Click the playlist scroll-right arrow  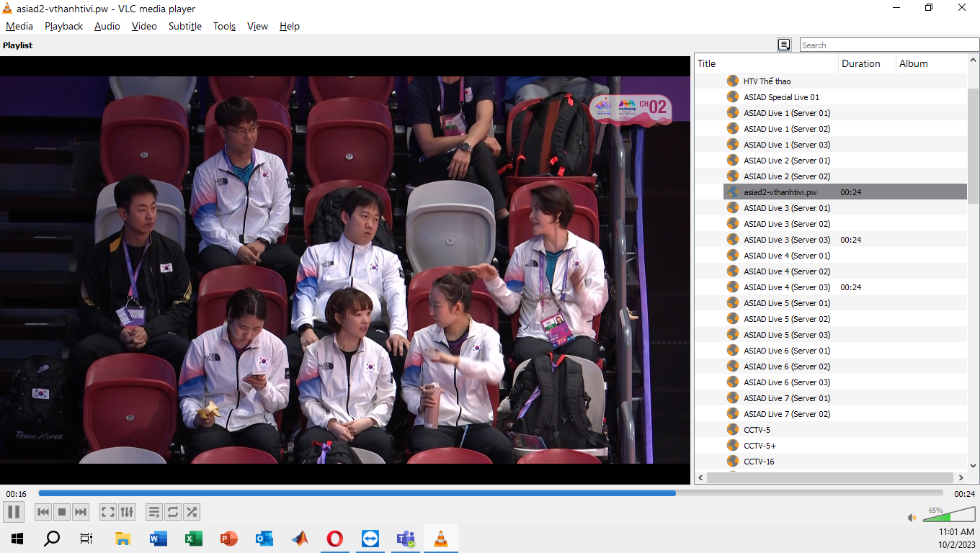(961, 477)
